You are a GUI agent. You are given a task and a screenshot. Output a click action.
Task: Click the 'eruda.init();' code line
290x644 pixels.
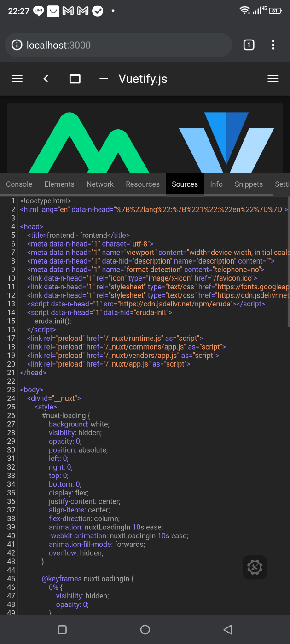(53, 321)
